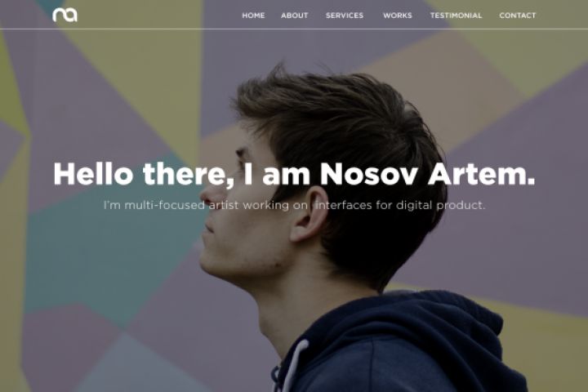588x392 pixels.
Task: Go to the HOME section
Action: pos(253,16)
